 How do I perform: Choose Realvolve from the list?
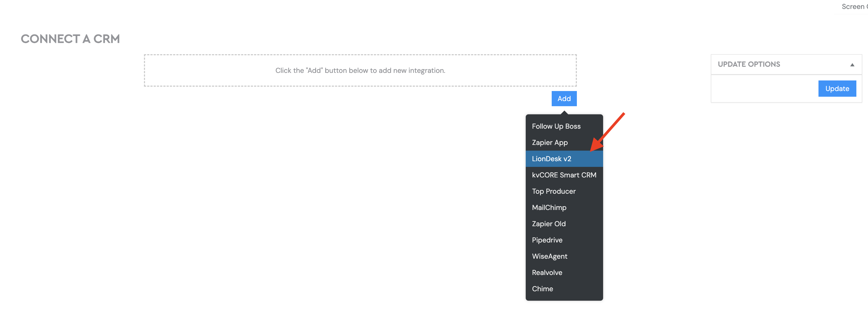point(564,272)
